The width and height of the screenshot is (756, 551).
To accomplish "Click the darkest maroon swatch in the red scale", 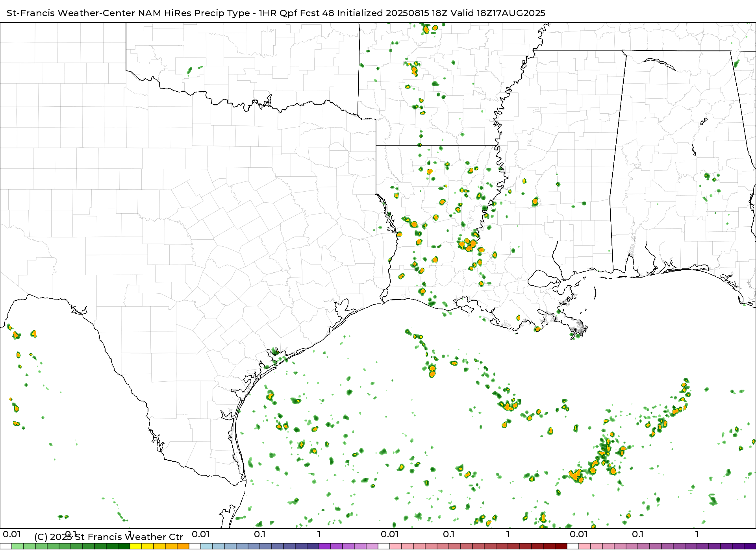I will pos(561,546).
